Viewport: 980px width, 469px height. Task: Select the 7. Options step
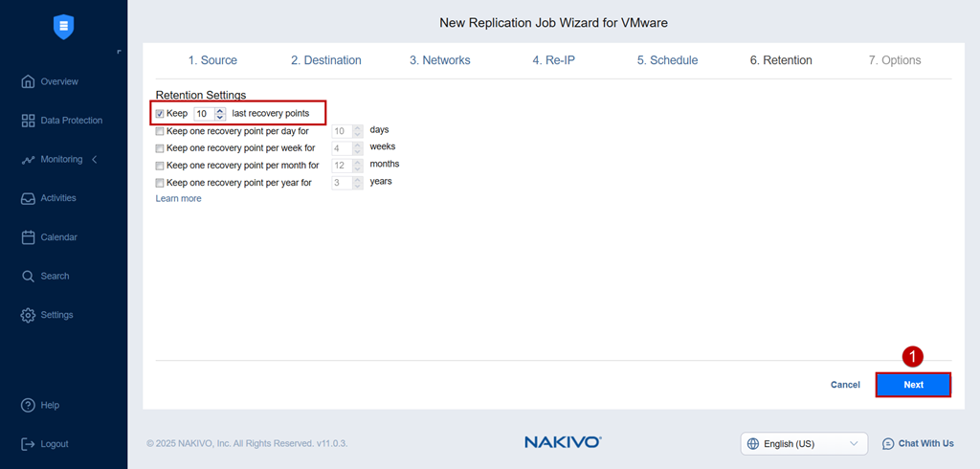pos(895,60)
